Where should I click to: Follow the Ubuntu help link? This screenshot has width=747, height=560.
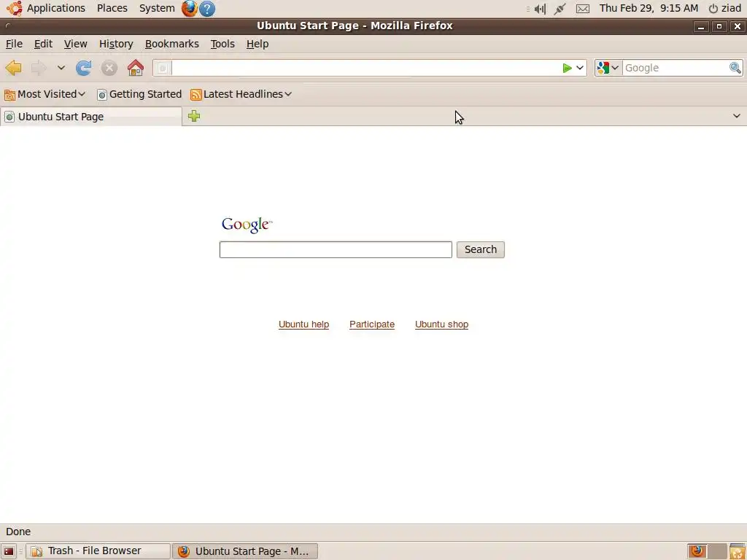[x=303, y=324]
